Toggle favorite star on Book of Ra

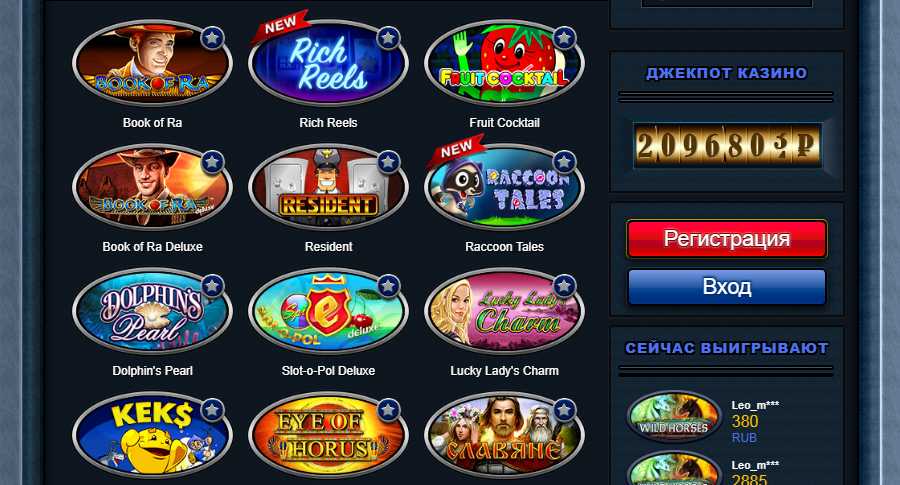click(x=212, y=38)
